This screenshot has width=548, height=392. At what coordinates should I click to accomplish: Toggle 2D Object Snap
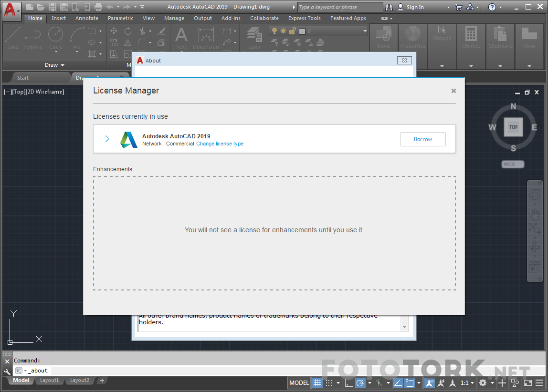point(410,383)
